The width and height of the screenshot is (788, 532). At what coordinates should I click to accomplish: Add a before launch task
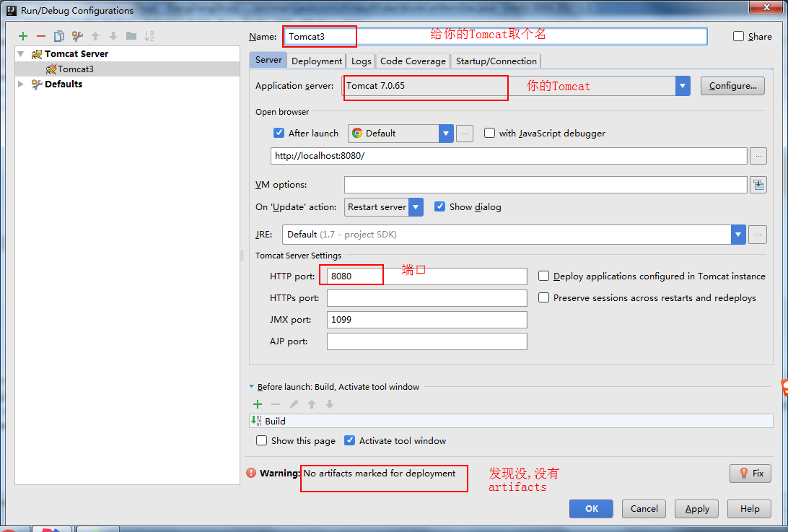click(258, 404)
